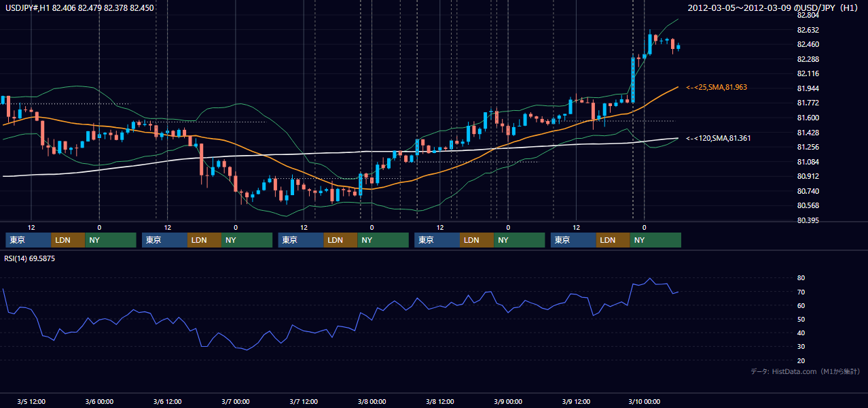Select the 81.772 price axis label

pos(808,103)
